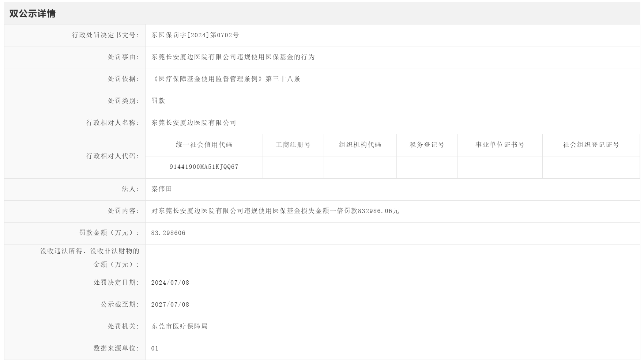Click the 处罚类别 label
The height and width of the screenshot is (364, 644).
124,101
